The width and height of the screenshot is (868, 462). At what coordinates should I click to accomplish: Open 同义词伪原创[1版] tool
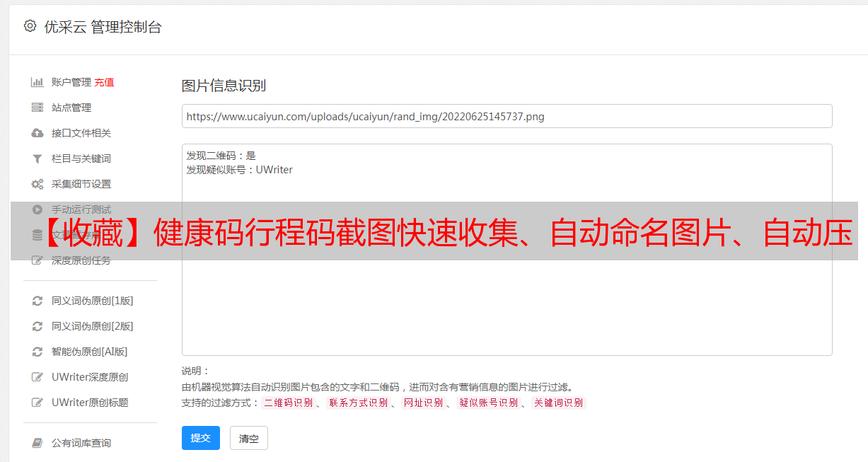pyautogui.click(x=93, y=301)
